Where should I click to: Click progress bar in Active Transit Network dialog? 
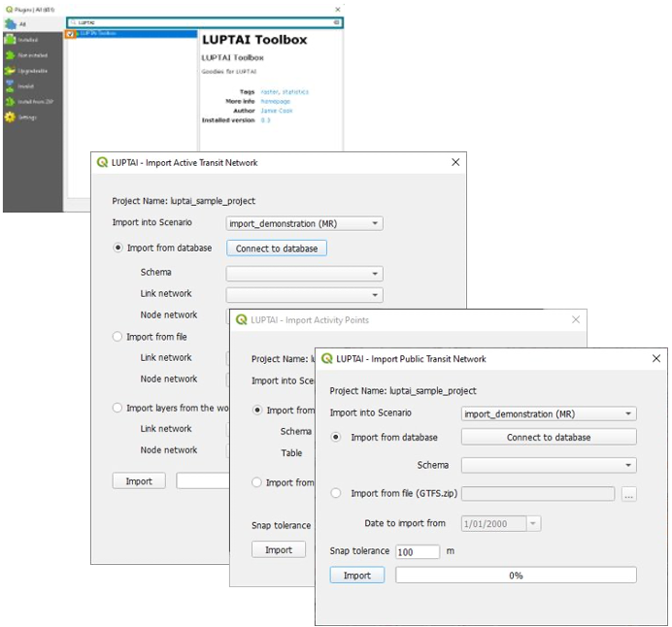tap(203, 481)
